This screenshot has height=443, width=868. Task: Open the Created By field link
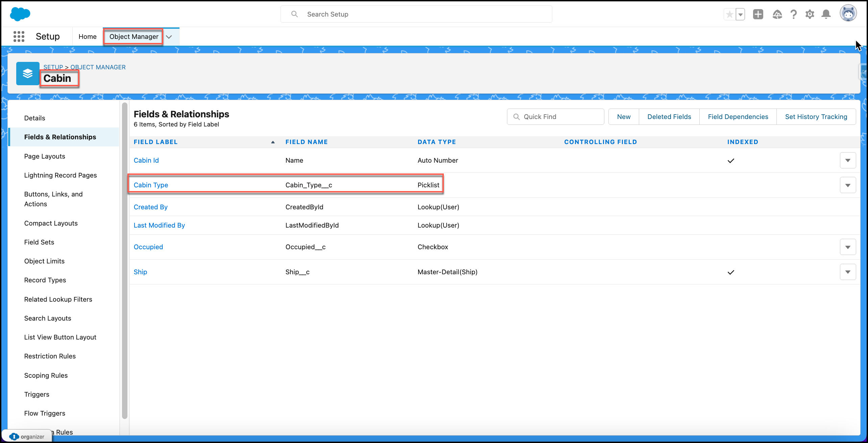click(x=151, y=207)
